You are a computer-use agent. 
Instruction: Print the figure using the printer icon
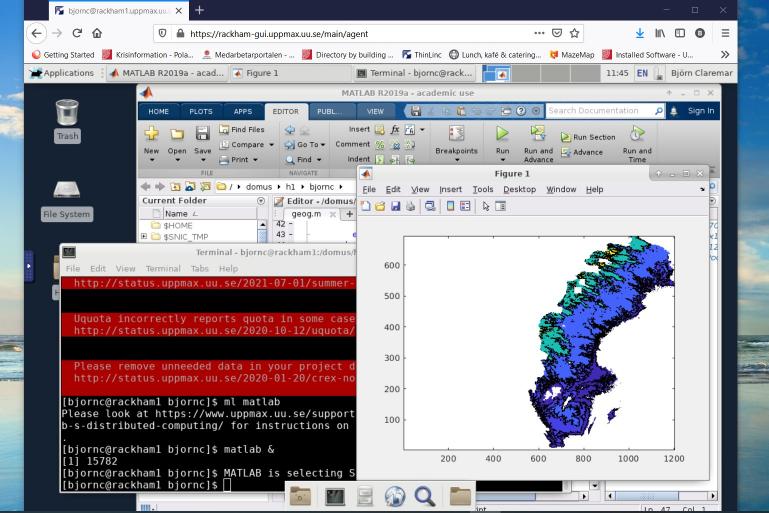coord(410,206)
